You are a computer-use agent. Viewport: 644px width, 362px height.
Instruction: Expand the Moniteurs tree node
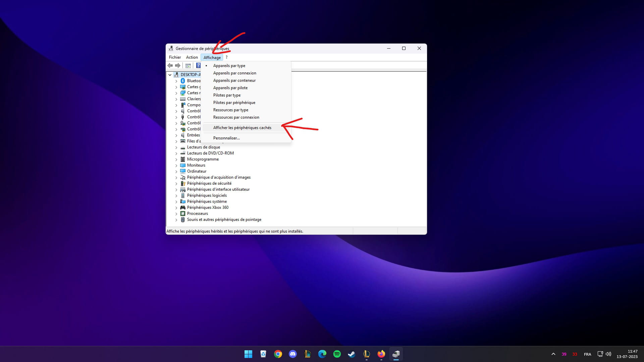(176, 166)
